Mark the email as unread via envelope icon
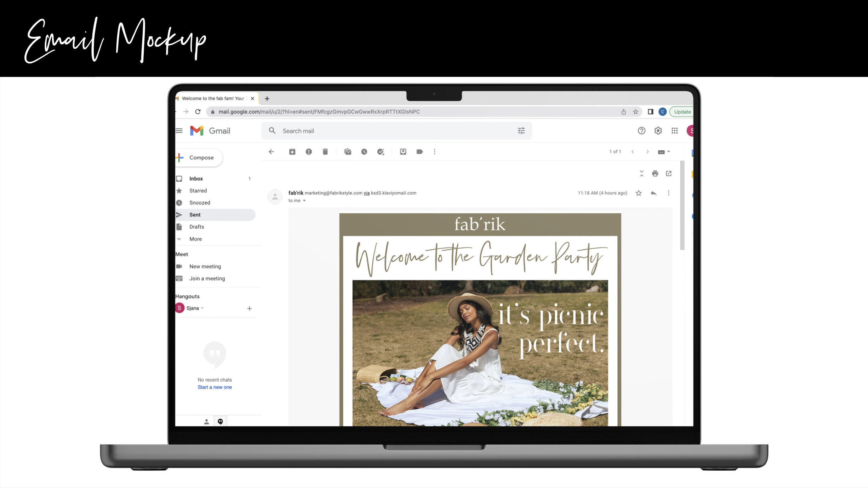This screenshot has width=868, height=488. (348, 152)
